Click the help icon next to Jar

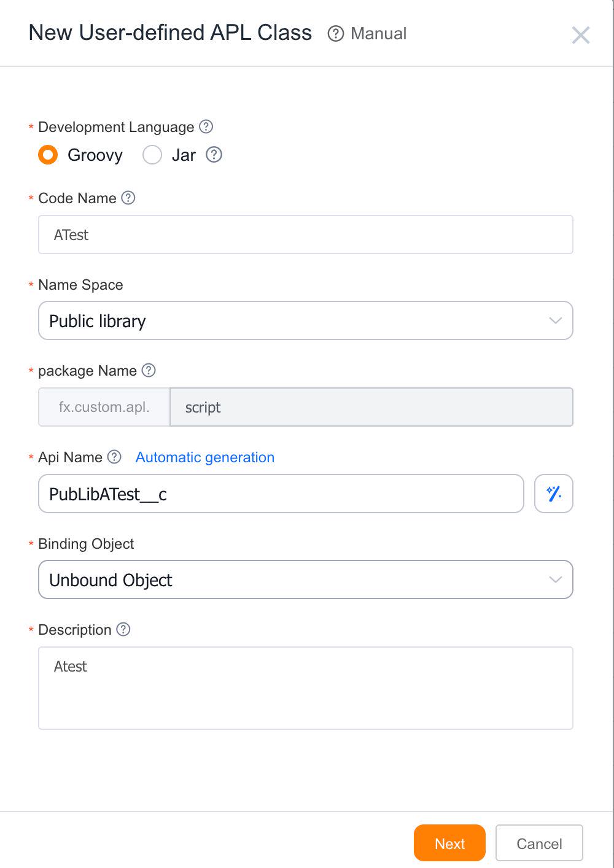pyautogui.click(x=213, y=155)
